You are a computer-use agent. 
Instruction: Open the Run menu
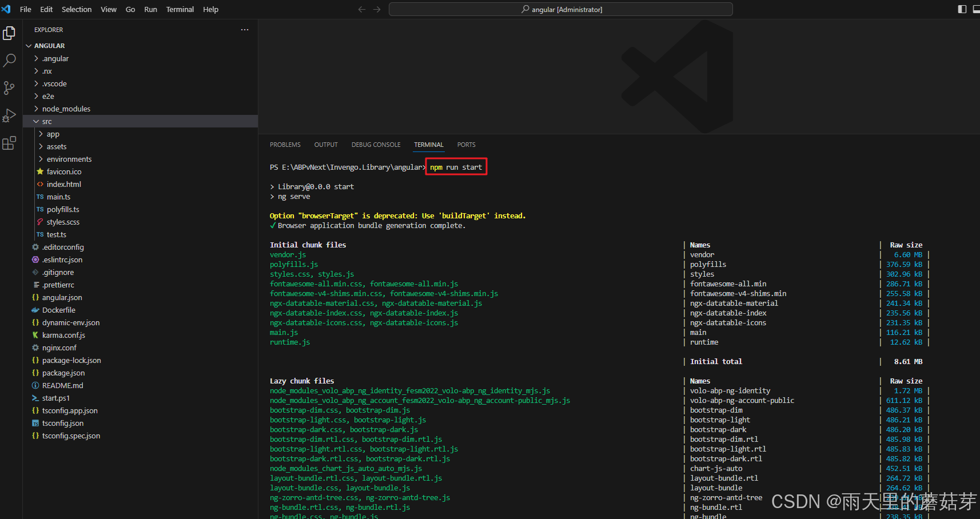coord(150,9)
